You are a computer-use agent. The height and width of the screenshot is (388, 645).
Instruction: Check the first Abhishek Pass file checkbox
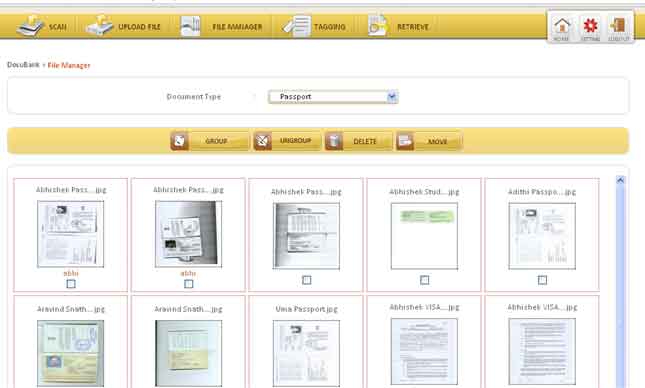(x=71, y=283)
